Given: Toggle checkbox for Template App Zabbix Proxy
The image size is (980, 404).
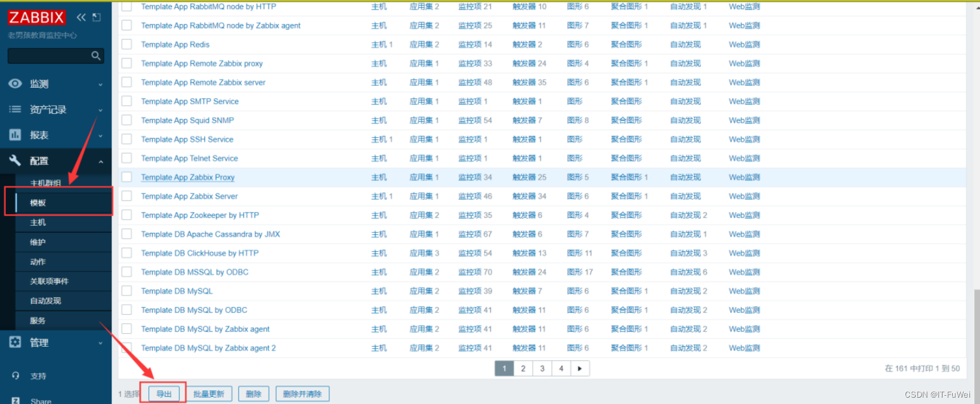Looking at the screenshot, I should pos(127,177).
